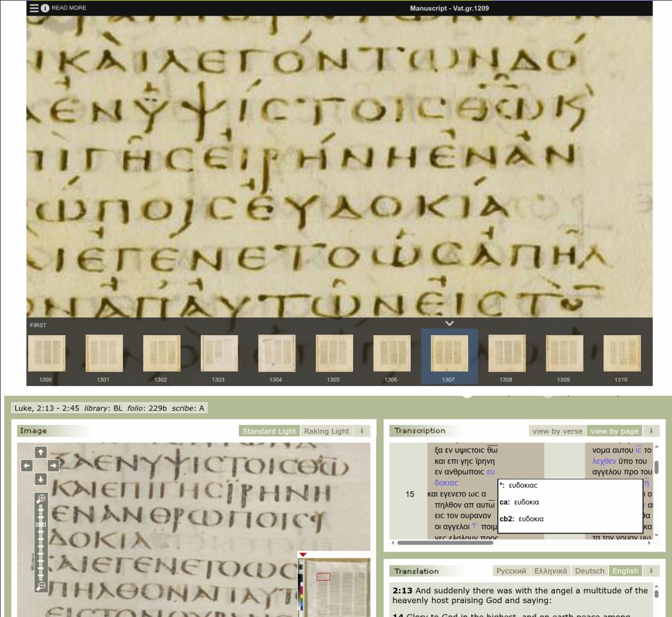The image size is (672, 617).
Task: Switch to Standard Light view
Action: (269, 431)
